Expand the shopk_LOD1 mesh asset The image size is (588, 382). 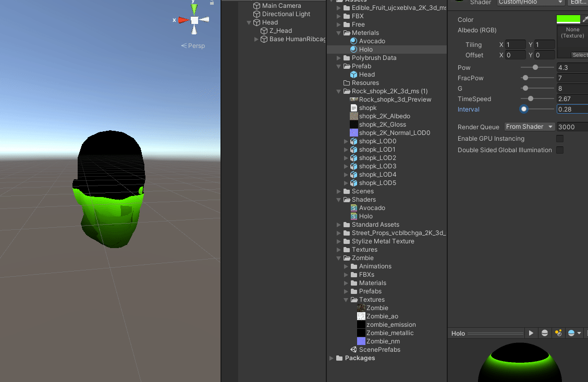coord(346,150)
